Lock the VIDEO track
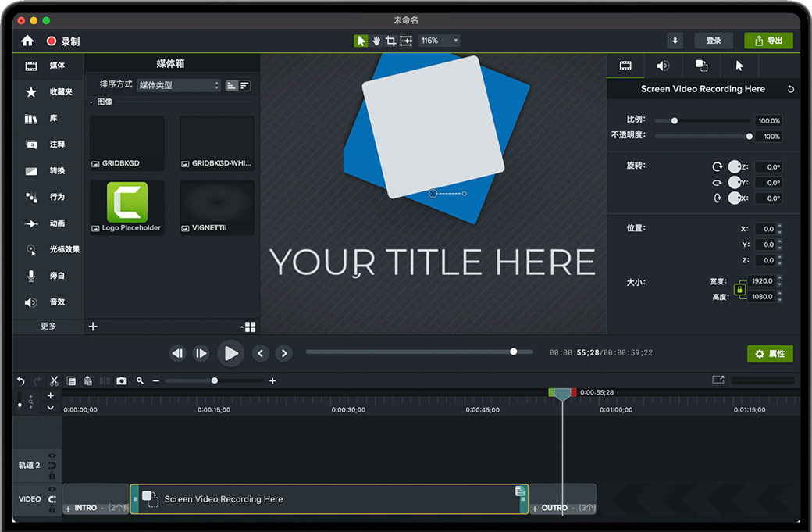 tap(52, 509)
